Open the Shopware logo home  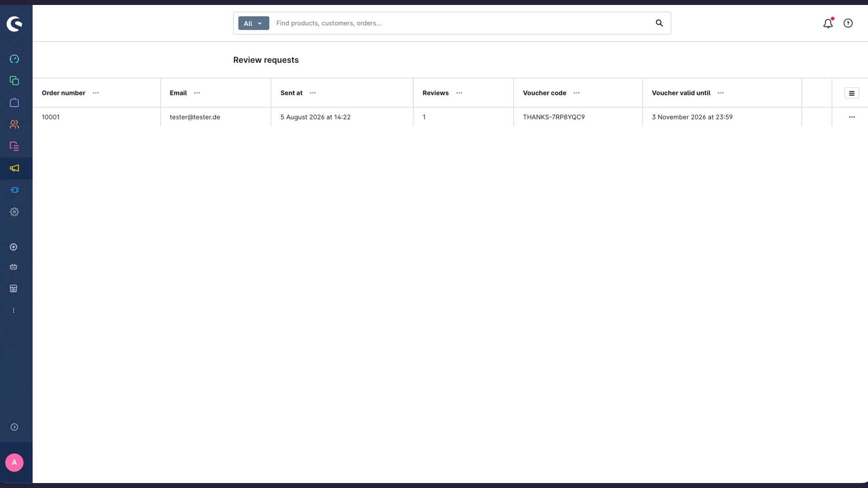[14, 24]
